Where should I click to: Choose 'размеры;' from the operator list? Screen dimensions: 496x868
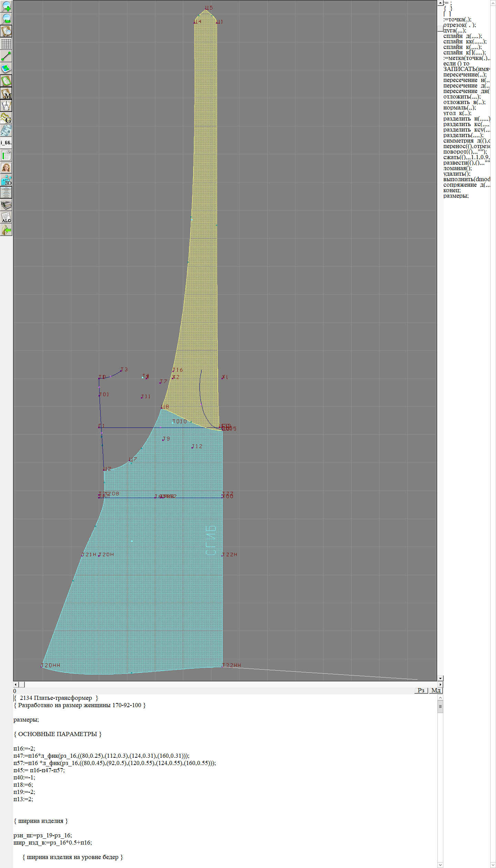pyautogui.click(x=456, y=196)
